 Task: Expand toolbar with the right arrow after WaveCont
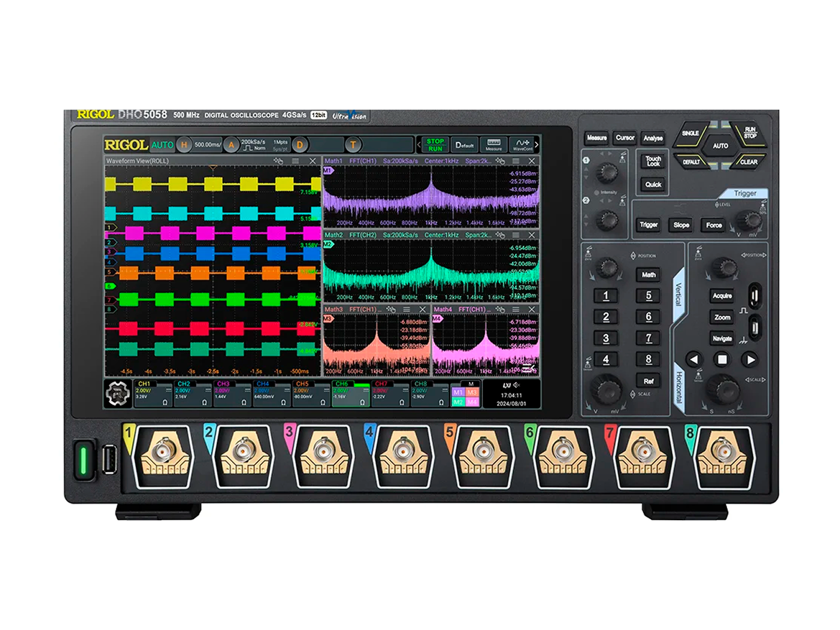pyautogui.click(x=537, y=145)
